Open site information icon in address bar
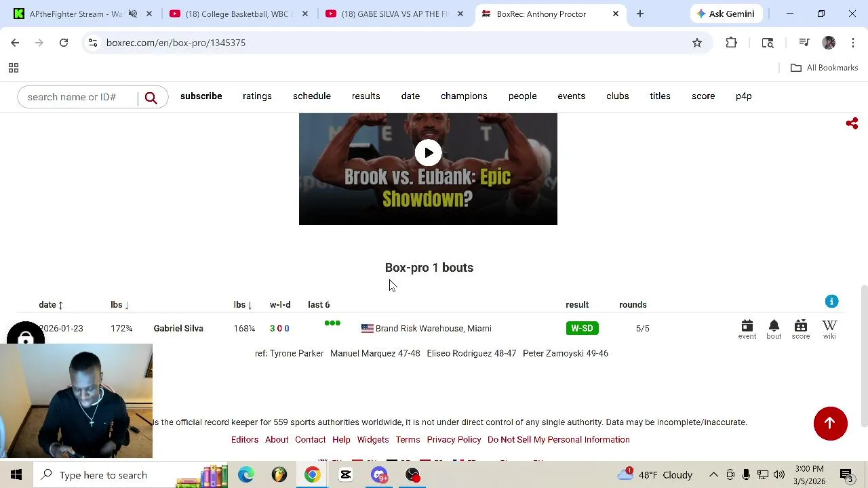This screenshot has width=868, height=488. pos(93,43)
